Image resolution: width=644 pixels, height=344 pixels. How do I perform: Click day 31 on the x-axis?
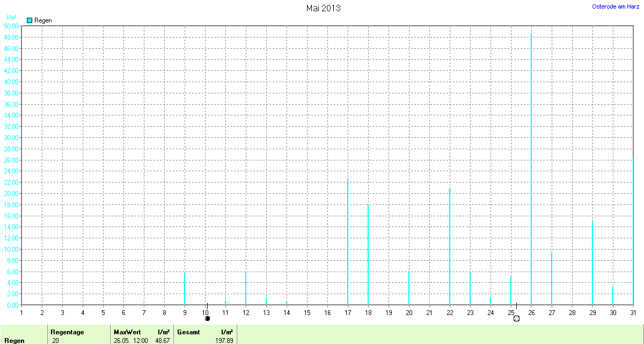coord(633,312)
